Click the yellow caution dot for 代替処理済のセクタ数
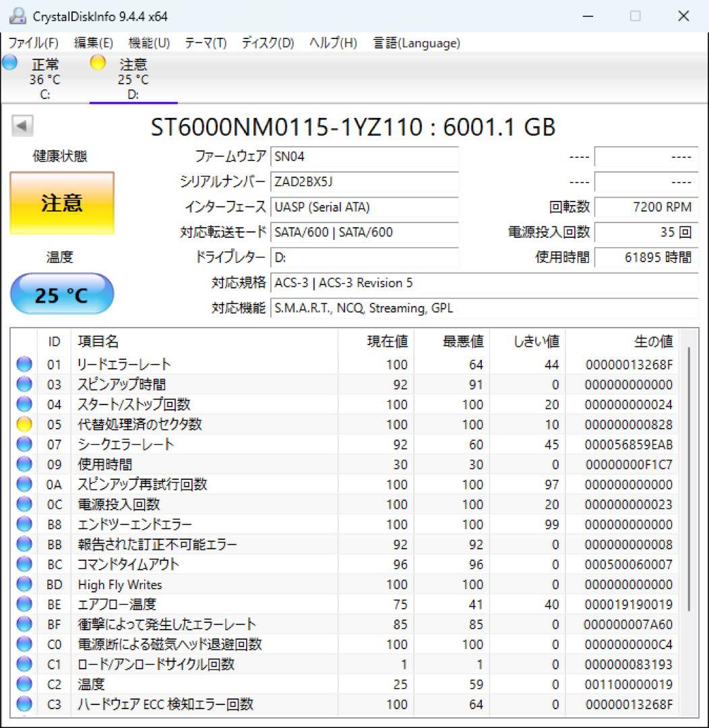 coord(24,425)
